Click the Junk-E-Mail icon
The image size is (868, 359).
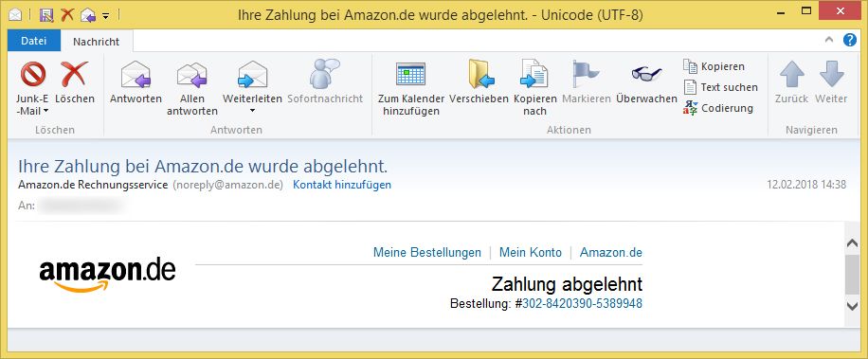pyautogui.click(x=32, y=74)
